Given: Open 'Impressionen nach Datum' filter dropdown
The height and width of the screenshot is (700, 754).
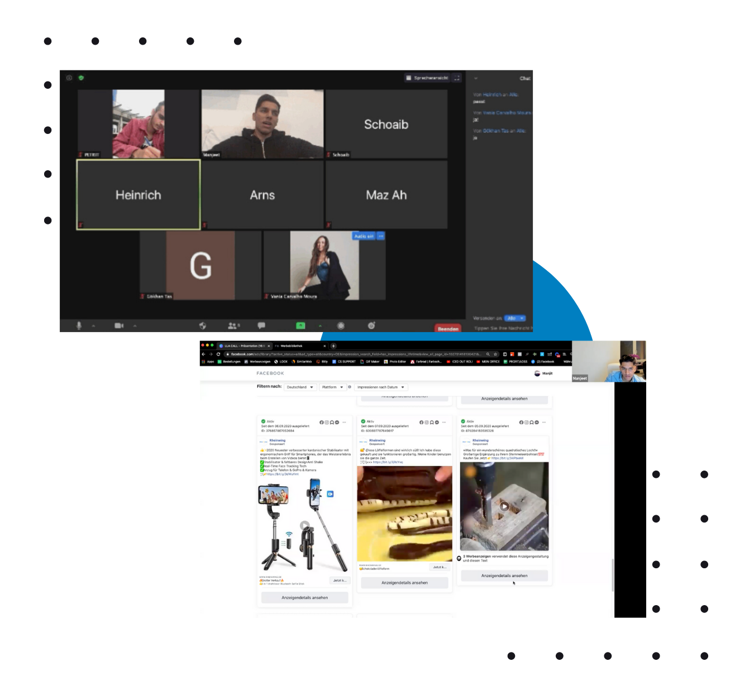Looking at the screenshot, I should pyautogui.click(x=381, y=387).
